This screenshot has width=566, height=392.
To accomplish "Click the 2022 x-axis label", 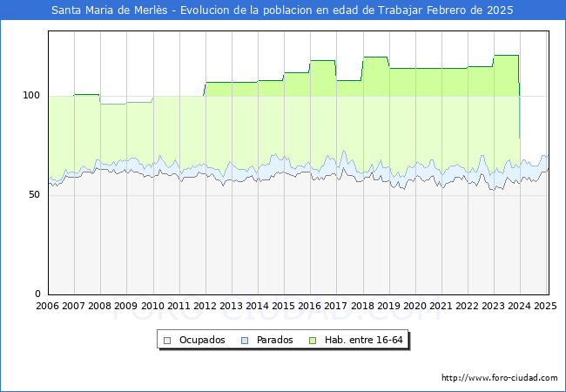I will 467,306.
